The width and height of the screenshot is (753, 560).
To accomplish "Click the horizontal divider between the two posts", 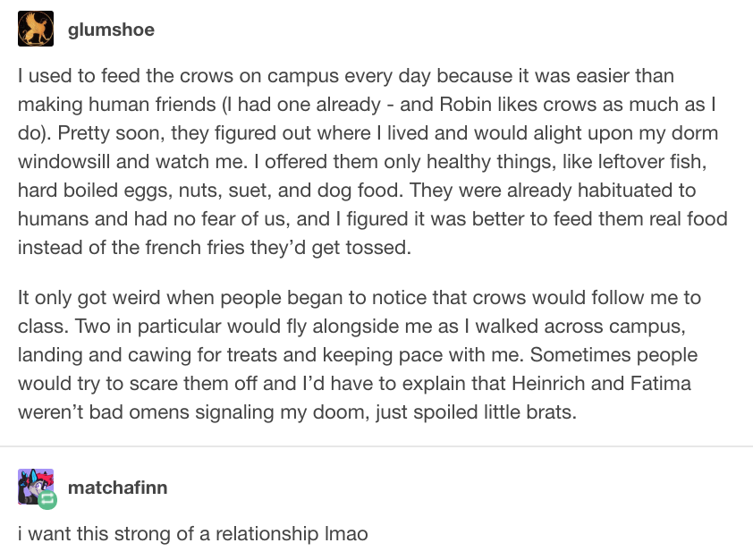I will [376, 446].
